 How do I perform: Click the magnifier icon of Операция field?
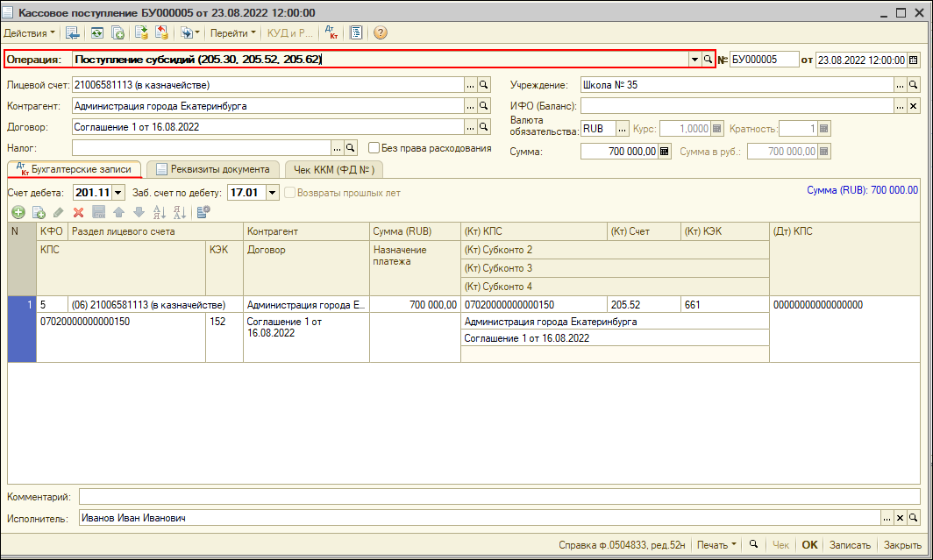pos(708,60)
